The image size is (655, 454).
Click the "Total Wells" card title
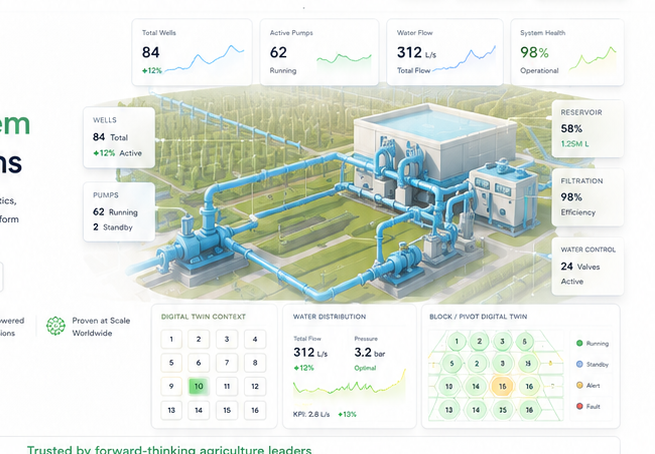(159, 33)
